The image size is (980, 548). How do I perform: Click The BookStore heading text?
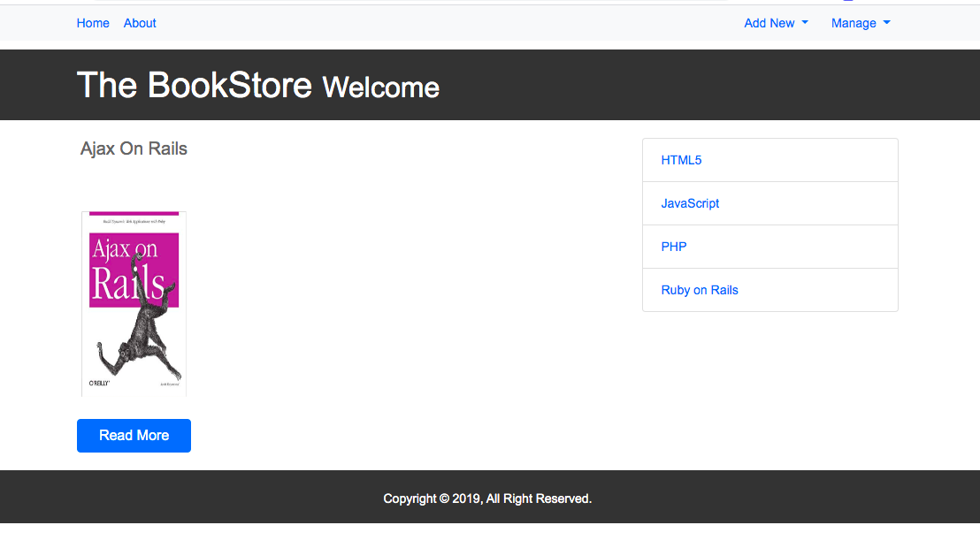coord(195,85)
